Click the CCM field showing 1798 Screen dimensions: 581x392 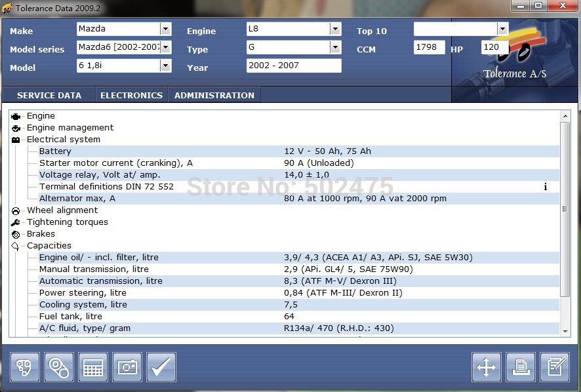[429, 47]
